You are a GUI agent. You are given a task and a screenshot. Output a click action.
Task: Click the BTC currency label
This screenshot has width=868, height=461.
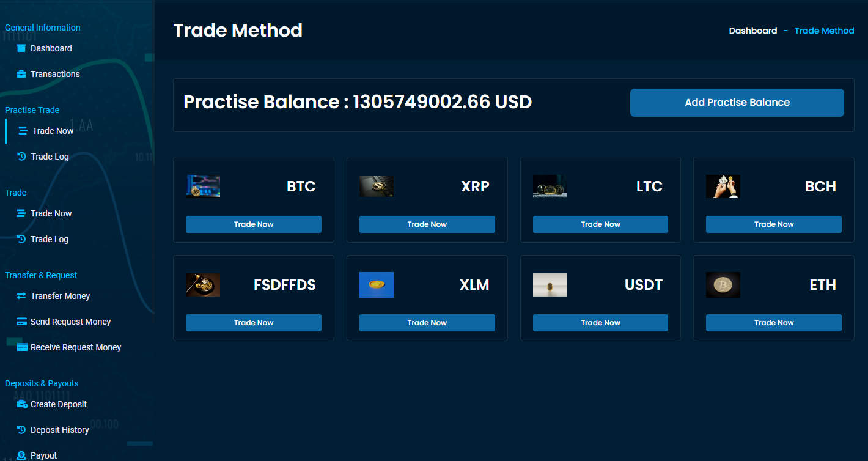click(301, 186)
